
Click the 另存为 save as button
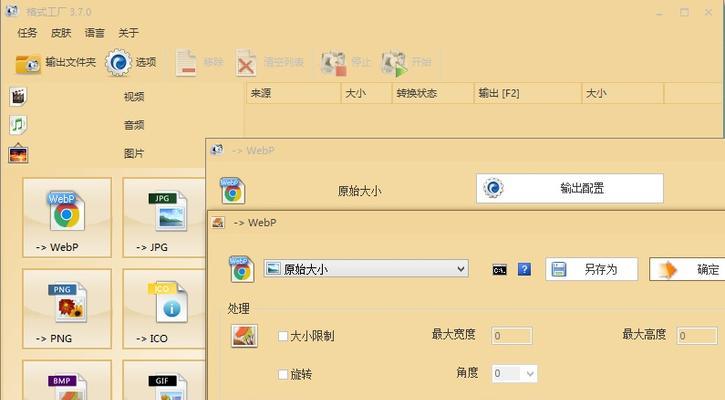pyautogui.click(x=591, y=269)
